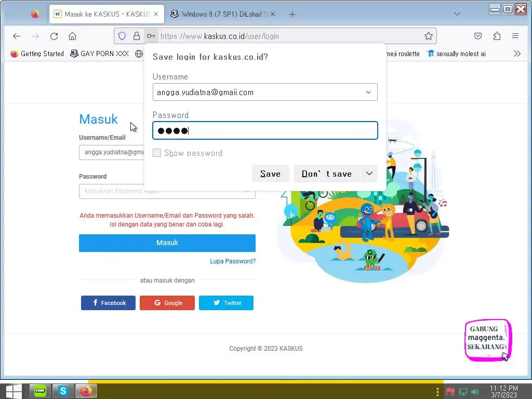
Task: Go to the browser home page
Action: 72,36
